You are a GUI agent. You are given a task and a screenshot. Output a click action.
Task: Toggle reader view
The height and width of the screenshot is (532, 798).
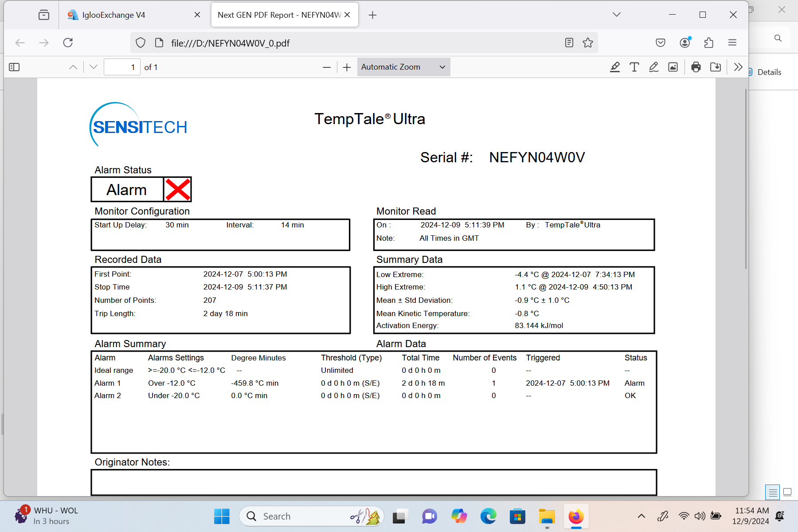(569, 43)
